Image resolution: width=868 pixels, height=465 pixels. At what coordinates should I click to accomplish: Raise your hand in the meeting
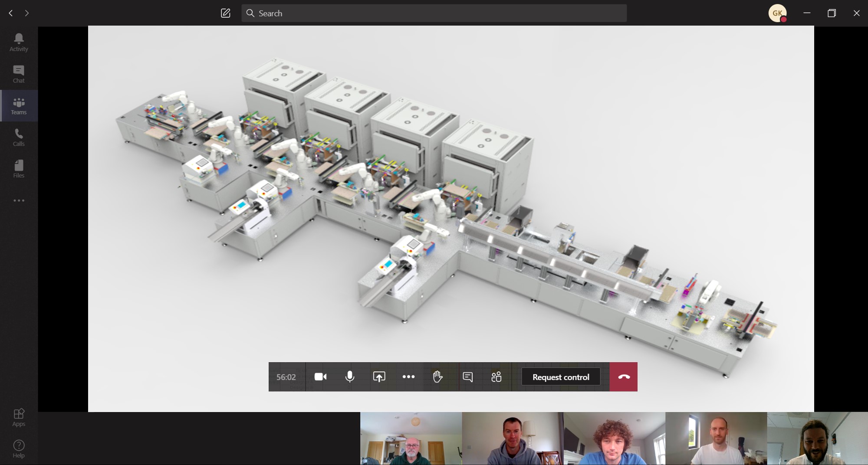[x=437, y=377]
